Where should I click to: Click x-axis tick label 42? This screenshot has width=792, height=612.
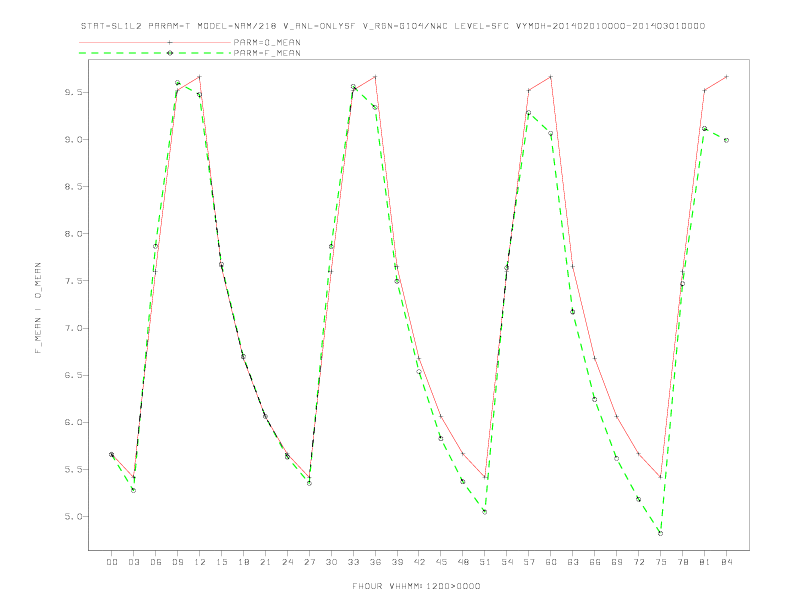(x=419, y=562)
